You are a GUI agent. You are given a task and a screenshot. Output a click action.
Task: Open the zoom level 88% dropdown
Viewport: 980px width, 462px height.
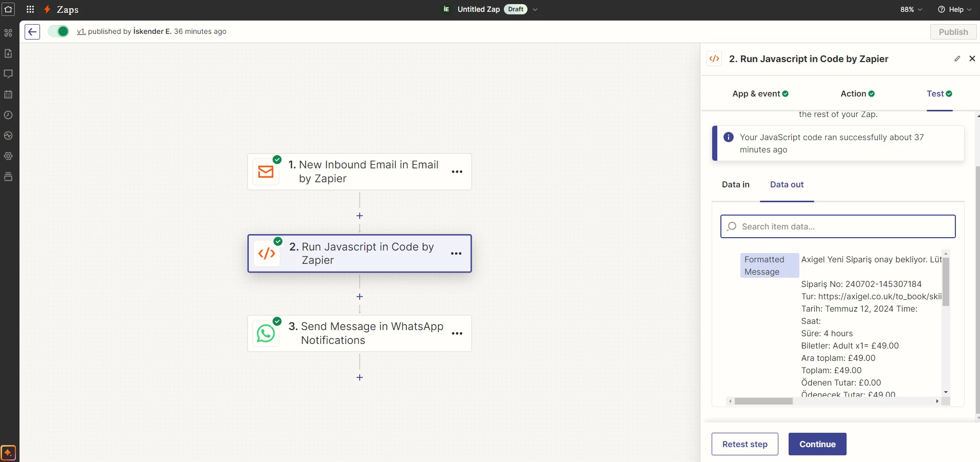[x=911, y=9]
